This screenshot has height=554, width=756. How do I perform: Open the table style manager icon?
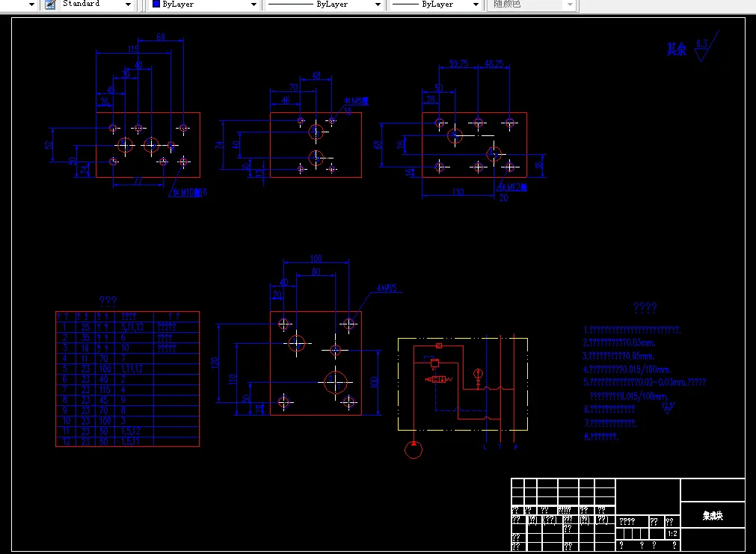[50, 4]
